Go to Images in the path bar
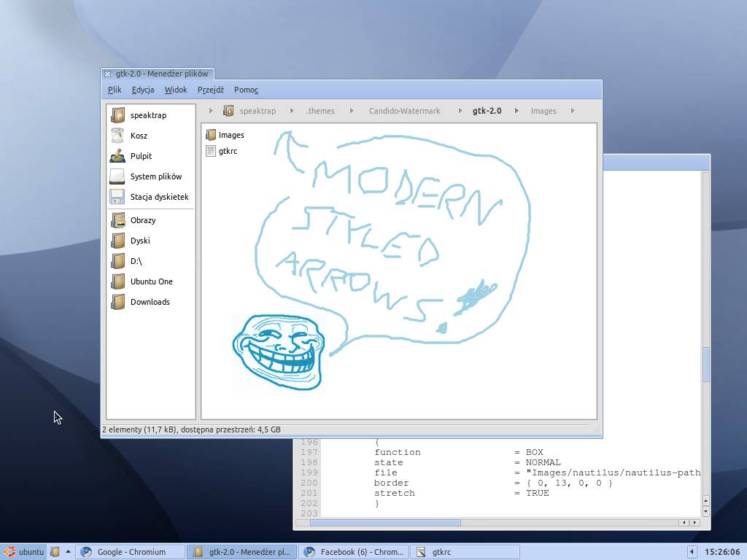The width and height of the screenshot is (747, 560). coord(543,111)
